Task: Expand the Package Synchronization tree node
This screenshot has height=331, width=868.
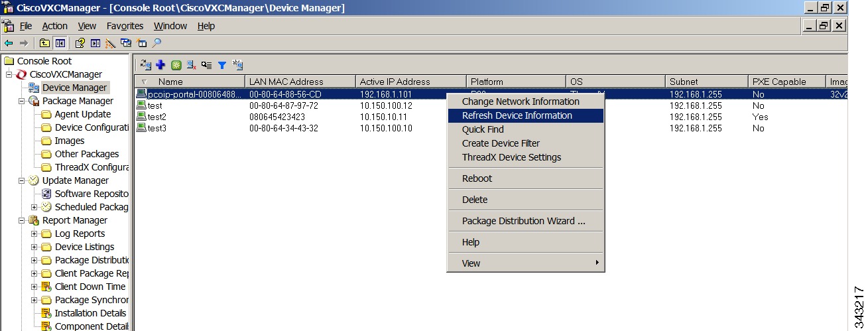Action: [34, 300]
